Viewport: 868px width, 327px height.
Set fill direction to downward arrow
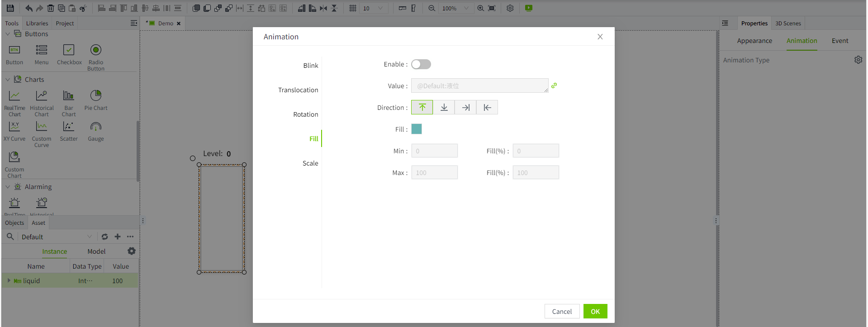coord(444,107)
